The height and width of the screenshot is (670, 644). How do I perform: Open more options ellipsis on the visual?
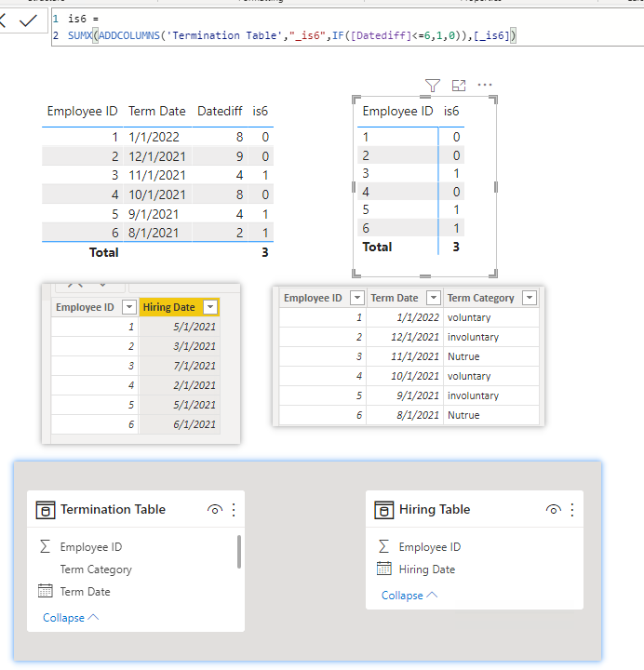click(x=485, y=85)
